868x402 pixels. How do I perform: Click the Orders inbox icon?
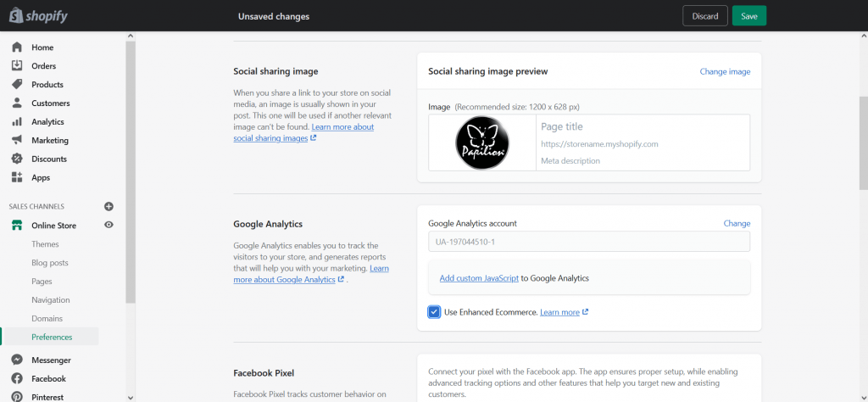(17, 65)
